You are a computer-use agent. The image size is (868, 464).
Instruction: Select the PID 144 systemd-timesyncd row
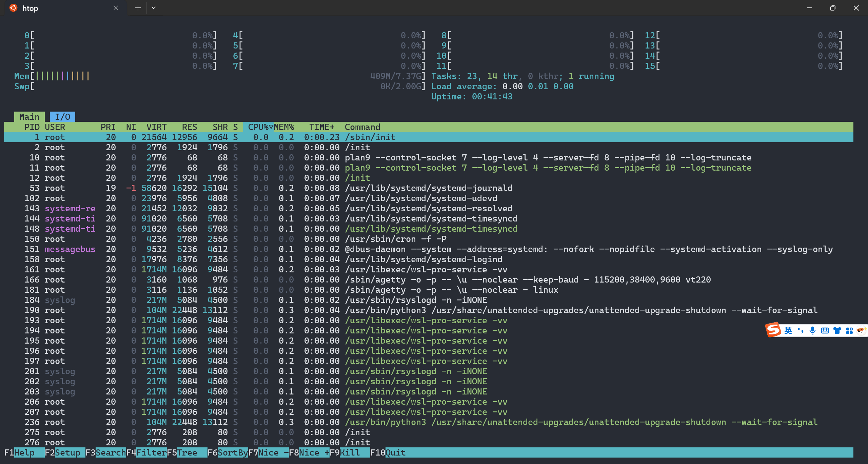(429, 219)
